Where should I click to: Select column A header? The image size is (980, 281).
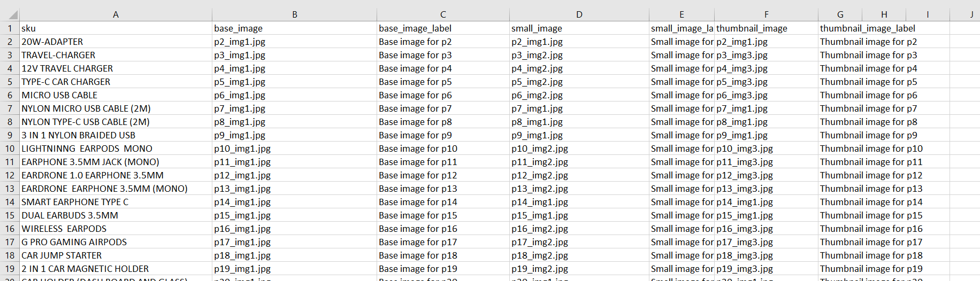click(116, 15)
